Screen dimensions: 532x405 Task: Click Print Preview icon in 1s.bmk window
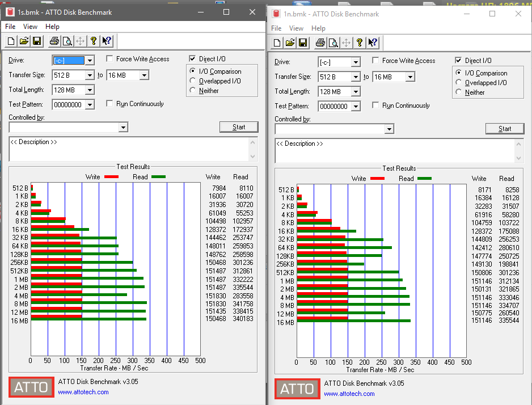pos(67,41)
